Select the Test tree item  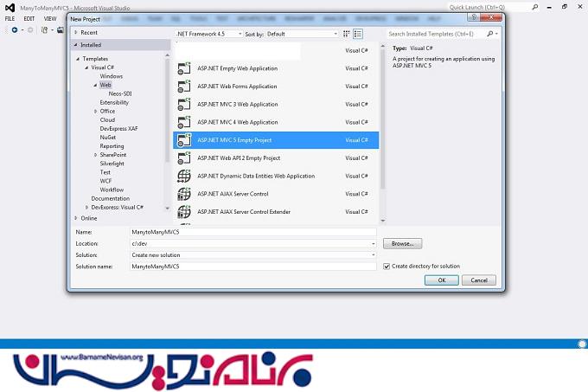[x=105, y=172]
